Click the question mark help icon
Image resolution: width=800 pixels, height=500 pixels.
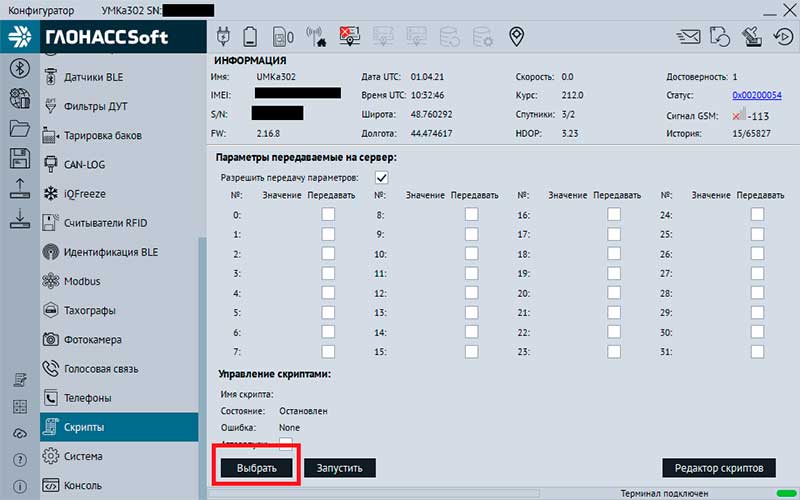[20, 460]
